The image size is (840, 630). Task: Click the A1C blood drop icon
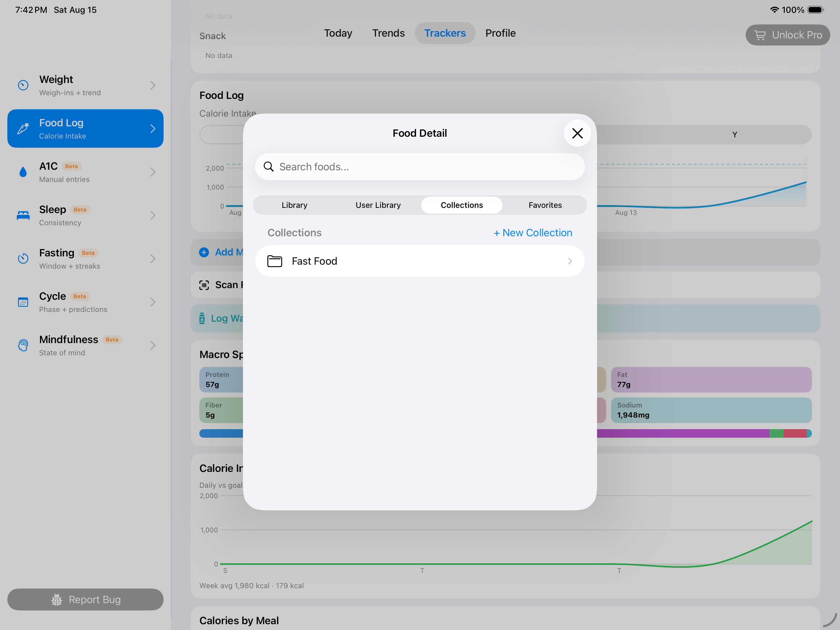(23, 172)
